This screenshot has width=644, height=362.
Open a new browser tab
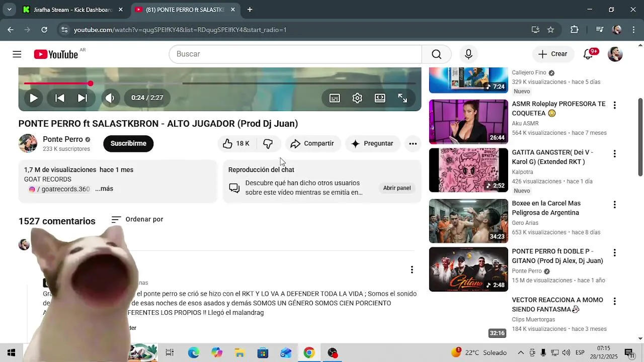pyautogui.click(x=250, y=10)
